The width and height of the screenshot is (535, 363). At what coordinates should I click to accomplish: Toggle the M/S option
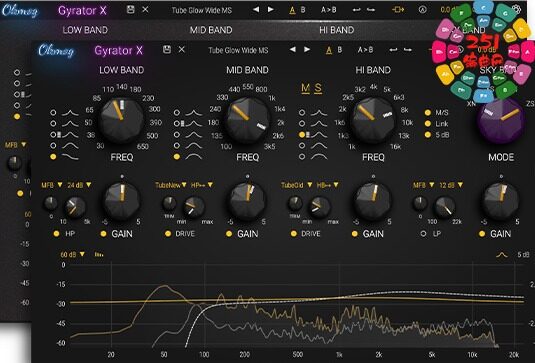tap(428, 112)
